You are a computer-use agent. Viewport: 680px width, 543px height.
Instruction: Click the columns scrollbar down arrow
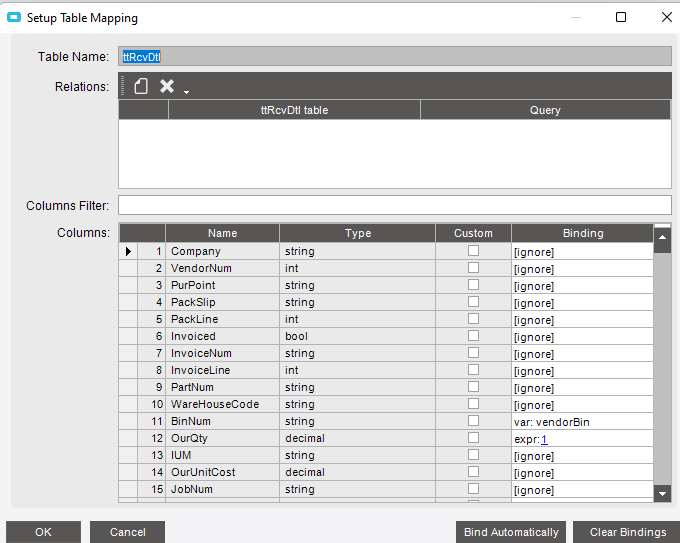[x=662, y=493]
